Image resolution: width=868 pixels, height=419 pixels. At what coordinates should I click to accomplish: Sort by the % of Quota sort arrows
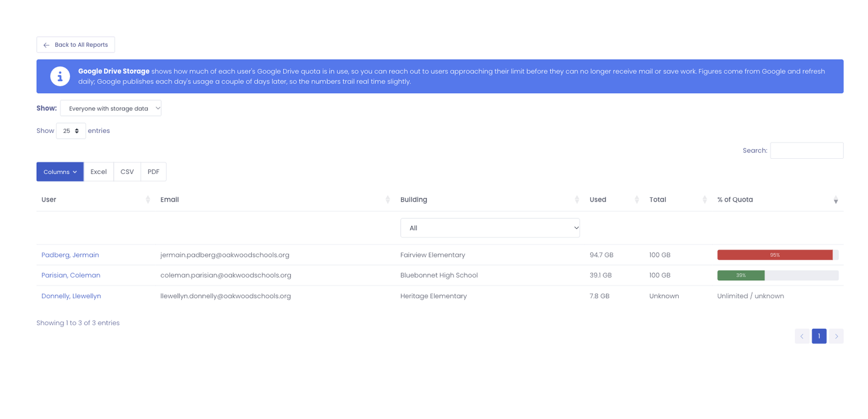point(835,200)
